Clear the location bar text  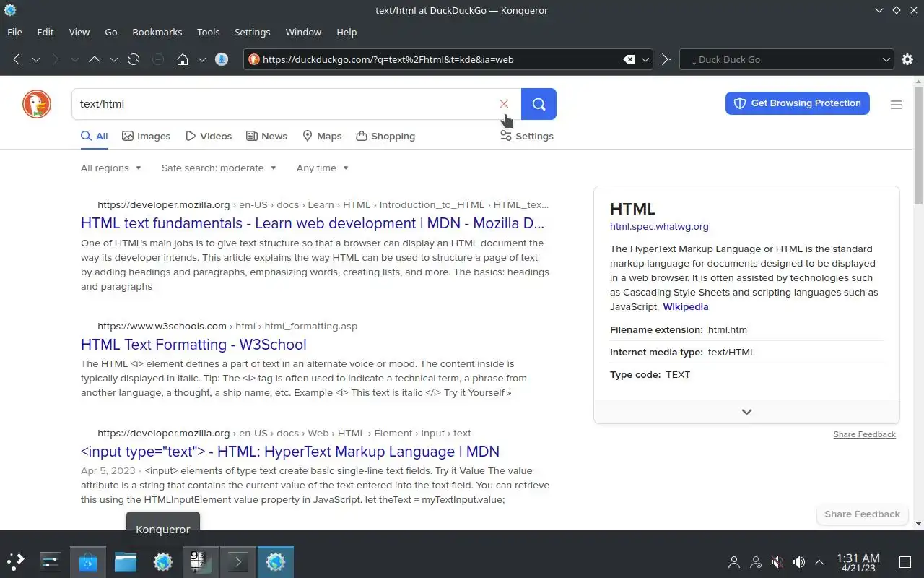[629, 59]
